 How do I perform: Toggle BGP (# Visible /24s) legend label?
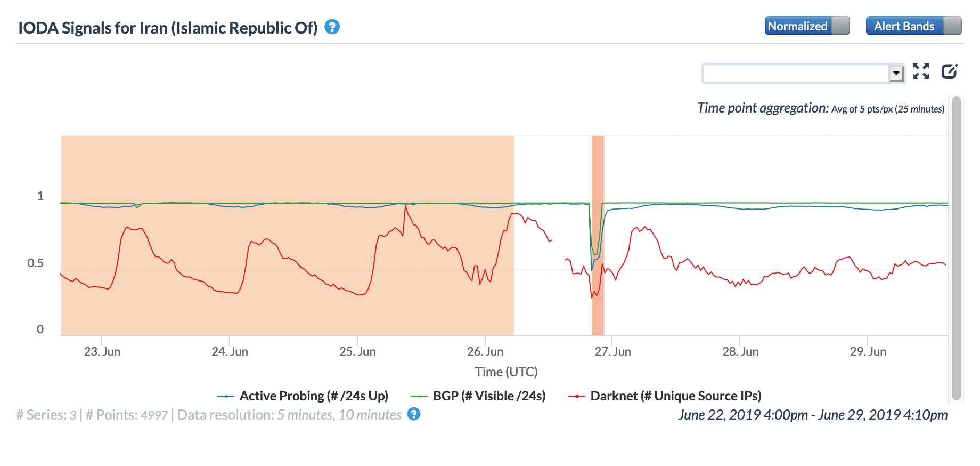pos(489,396)
